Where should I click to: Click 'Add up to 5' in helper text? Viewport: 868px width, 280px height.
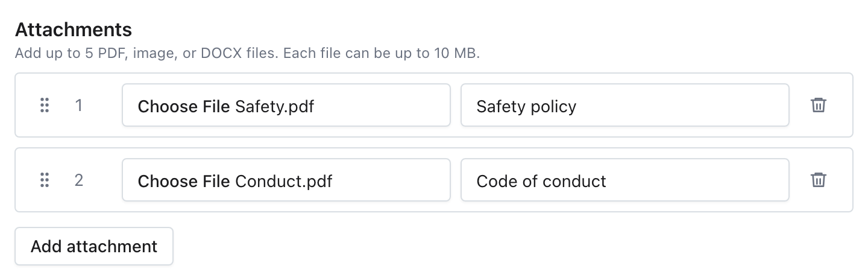54,53
